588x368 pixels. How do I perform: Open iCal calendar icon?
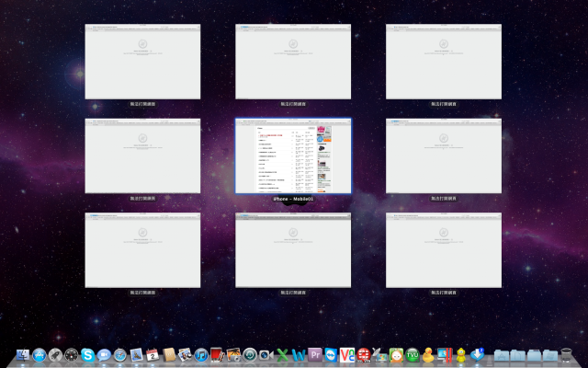153,354
